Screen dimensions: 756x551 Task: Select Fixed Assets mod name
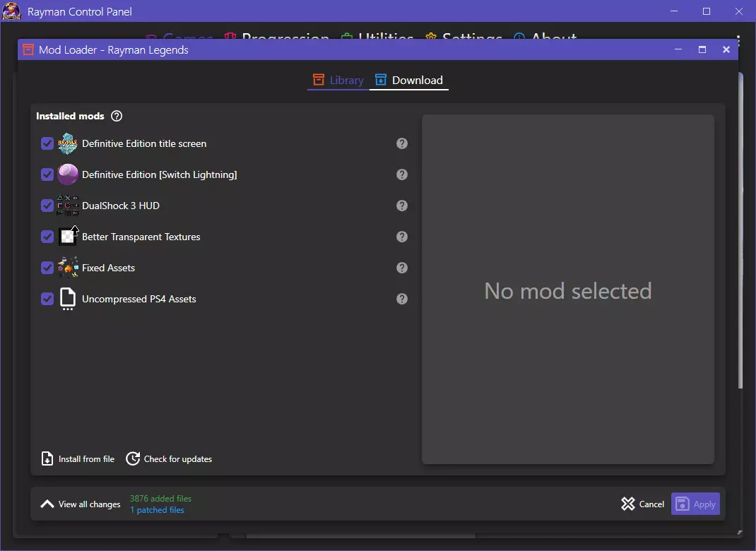[109, 268]
